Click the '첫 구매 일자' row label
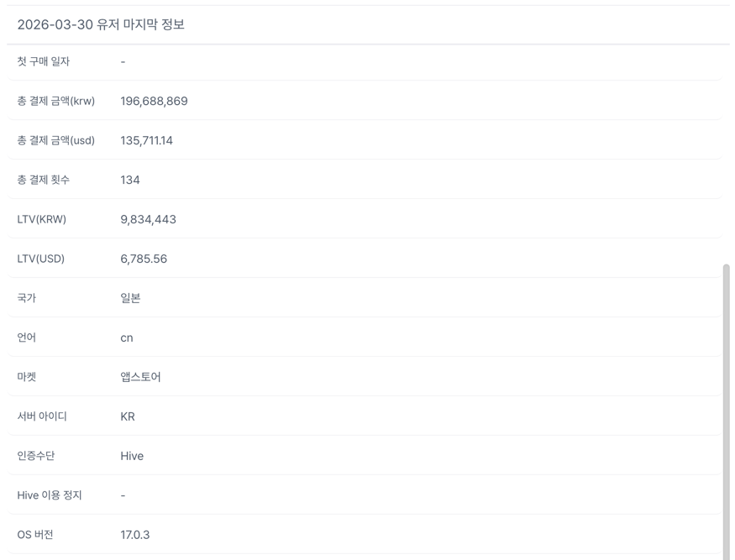 coord(44,61)
